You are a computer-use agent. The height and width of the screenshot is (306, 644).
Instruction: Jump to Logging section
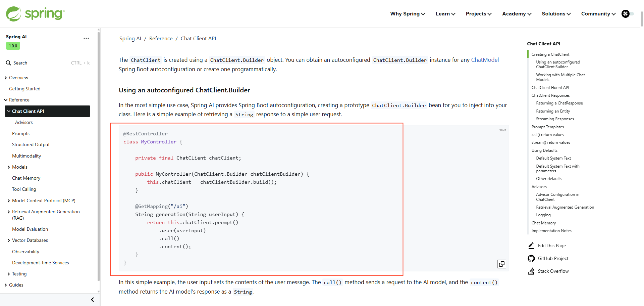543,215
